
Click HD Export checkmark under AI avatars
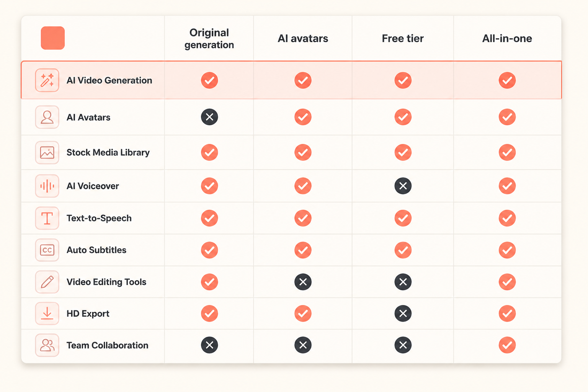303,314
